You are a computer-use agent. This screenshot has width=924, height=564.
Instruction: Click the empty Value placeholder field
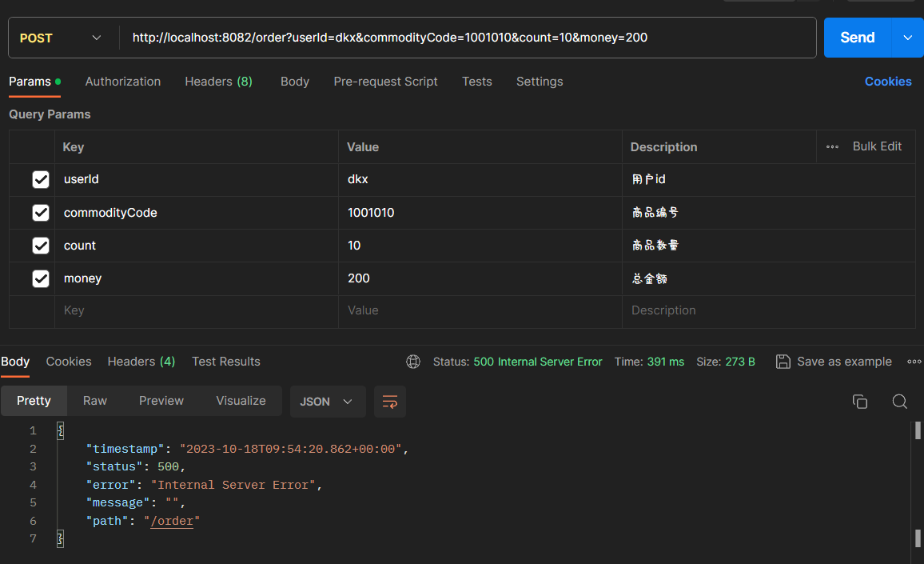pyautogui.click(x=480, y=311)
